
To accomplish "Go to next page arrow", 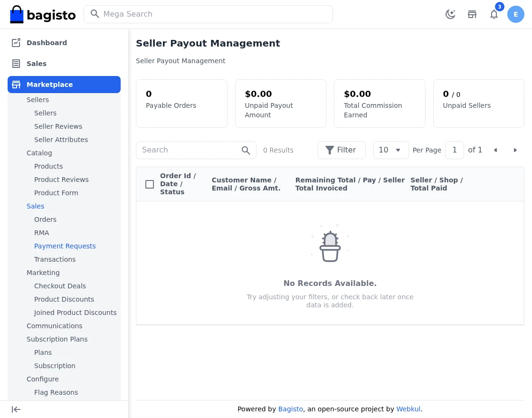I will (515, 150).
